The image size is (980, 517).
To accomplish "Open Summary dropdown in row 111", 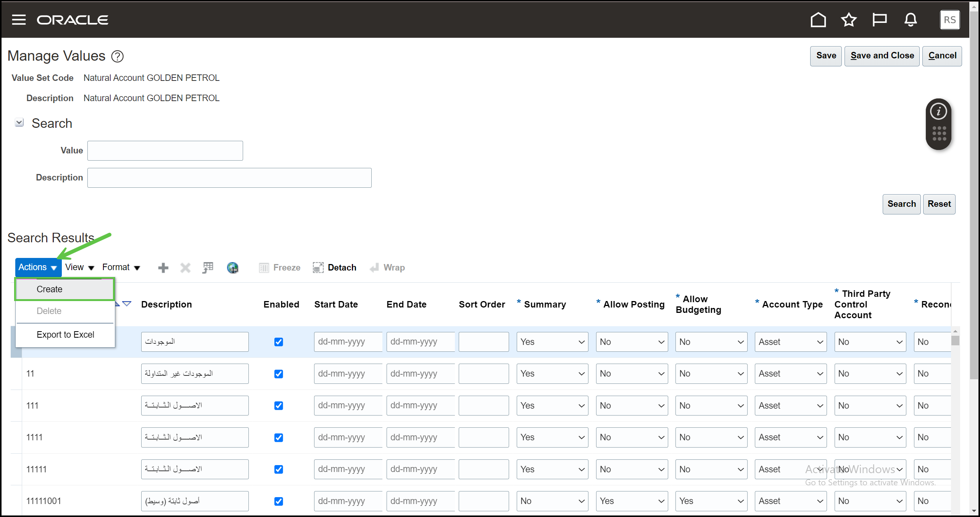I will tap(552, 406).
